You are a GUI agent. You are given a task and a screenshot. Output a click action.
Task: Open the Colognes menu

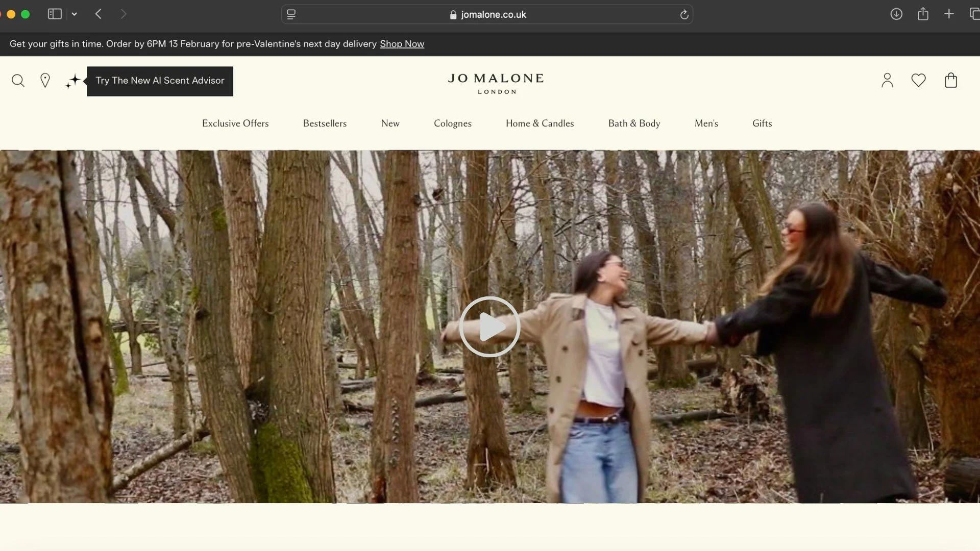[x=452, y=123]
